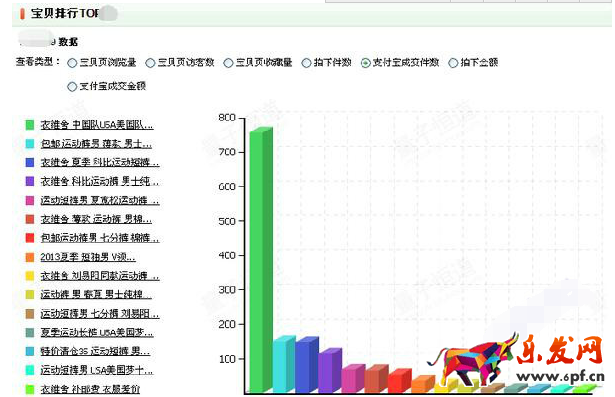Open 衣维舍 补邮费 衣服差价 link
Image resolution: width=615 pixels, height=397 pixels.
point(90,389)
